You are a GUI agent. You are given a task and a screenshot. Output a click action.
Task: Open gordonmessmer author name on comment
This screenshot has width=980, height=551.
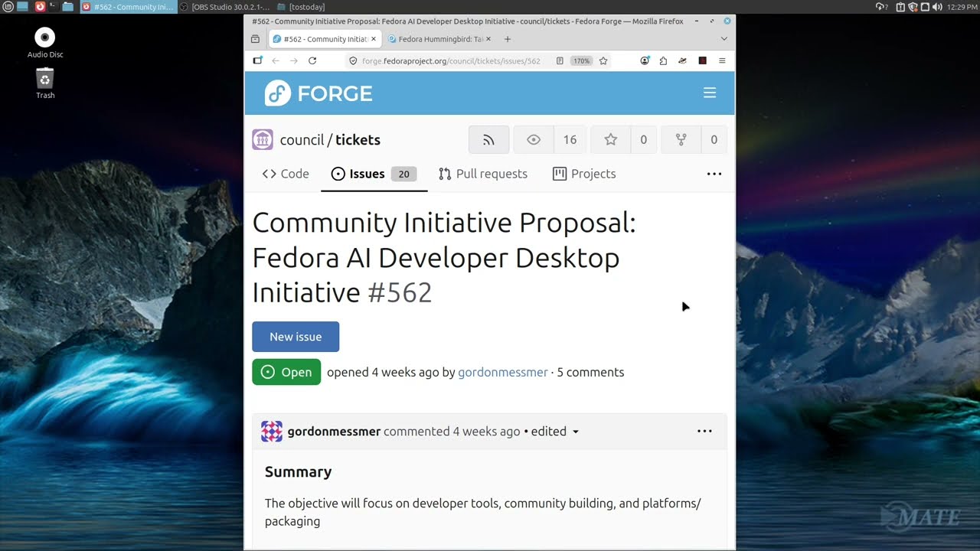pos(334,432)
